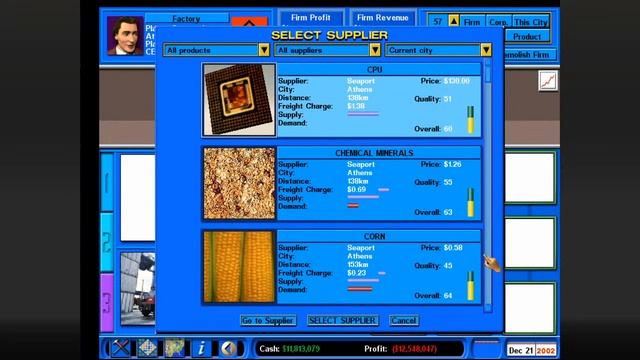Click CPU overall rating bar

tap(471, 120)
